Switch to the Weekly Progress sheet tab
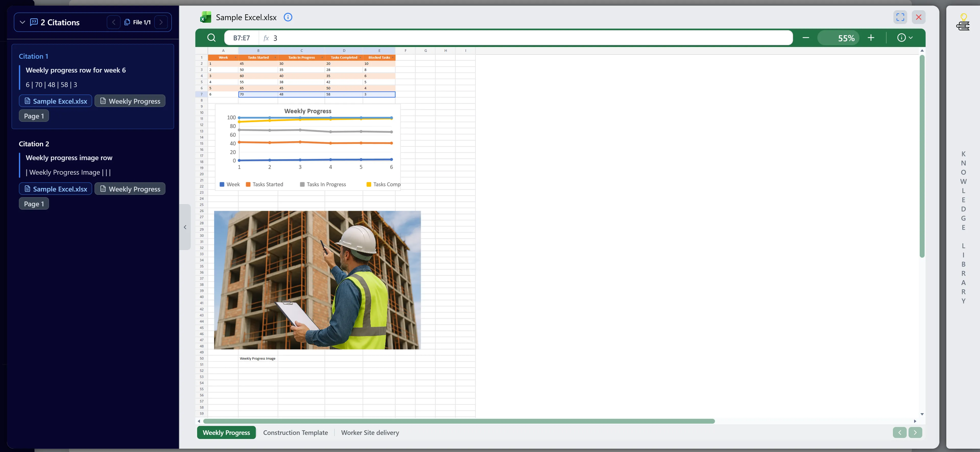 pos(226,433)
